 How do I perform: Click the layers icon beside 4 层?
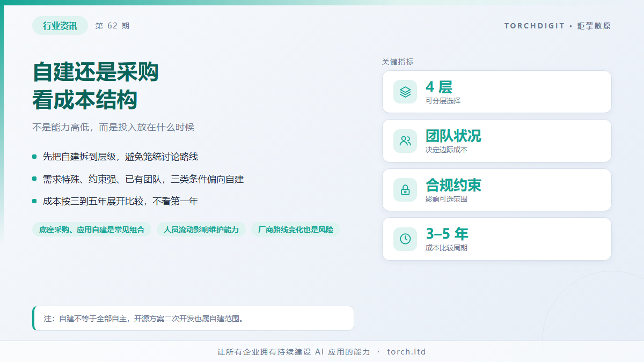tap(405, 92)
